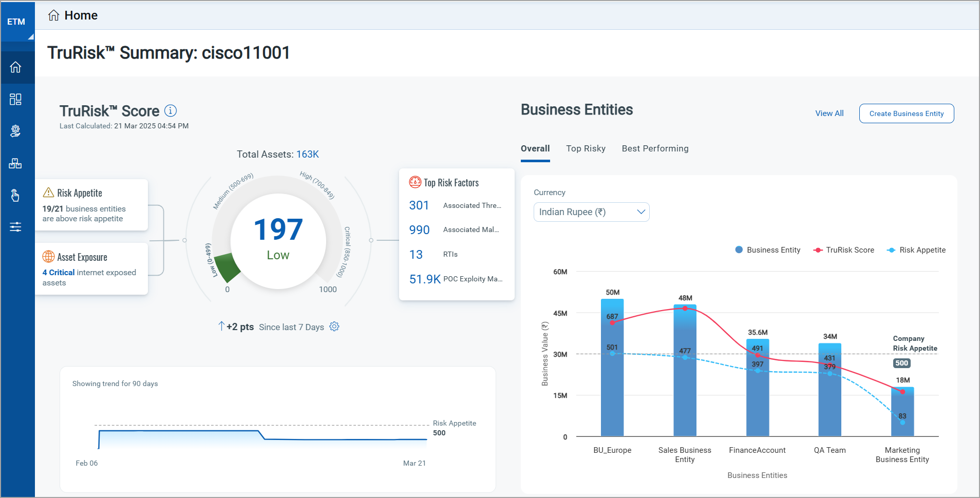Click the Top Risk Factors icon
This screenshot has height=498, width=980.
point(415,182)
